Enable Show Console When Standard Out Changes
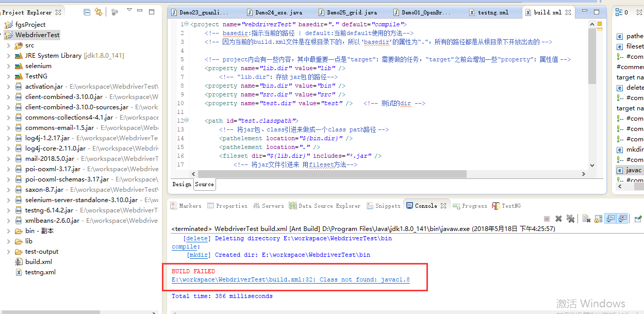This screenshot has width=644, height=314. (610, 219)
